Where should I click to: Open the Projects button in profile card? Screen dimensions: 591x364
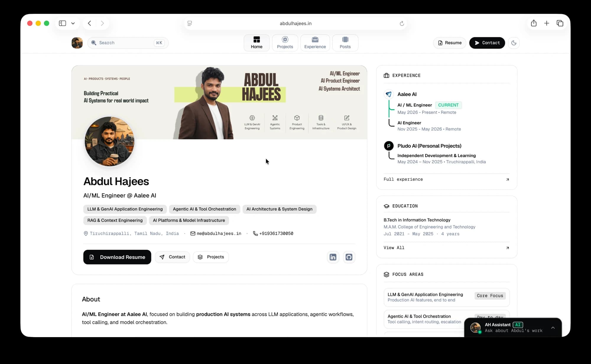pos(211,257)
